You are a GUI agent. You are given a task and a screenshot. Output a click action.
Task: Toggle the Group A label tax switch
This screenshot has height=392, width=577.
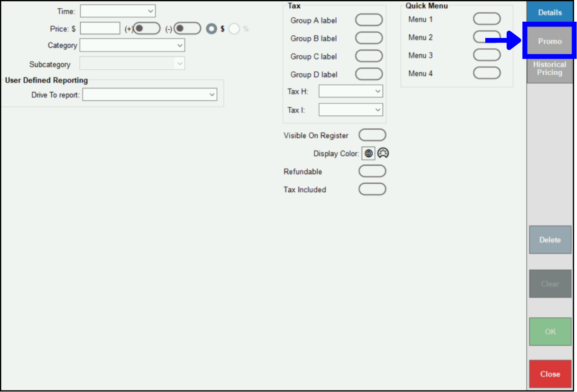(x=369, y=20)
